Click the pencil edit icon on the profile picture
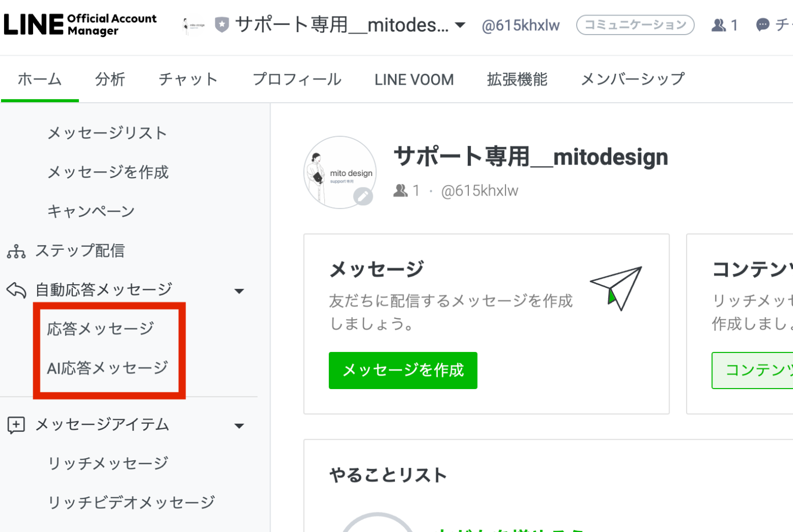This screenshot has height=532, width=793. tap(364, 196)
